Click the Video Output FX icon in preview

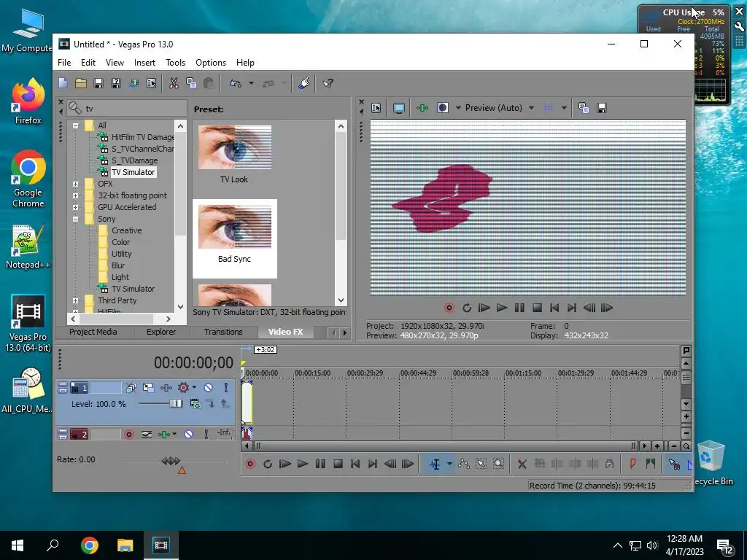pos(422,108)
